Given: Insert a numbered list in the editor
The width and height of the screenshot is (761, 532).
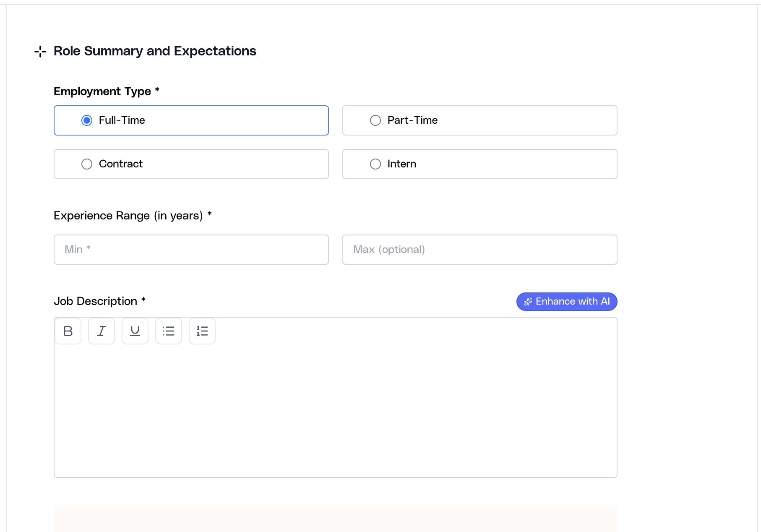Looking at the screenshot, I should click(x=202, y=331).
